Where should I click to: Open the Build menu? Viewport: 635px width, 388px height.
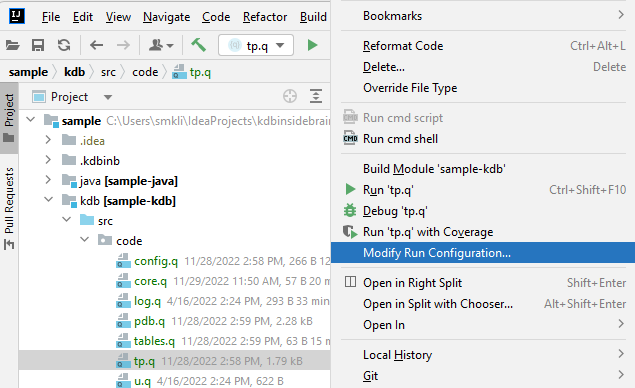click(x=313, y=17)
